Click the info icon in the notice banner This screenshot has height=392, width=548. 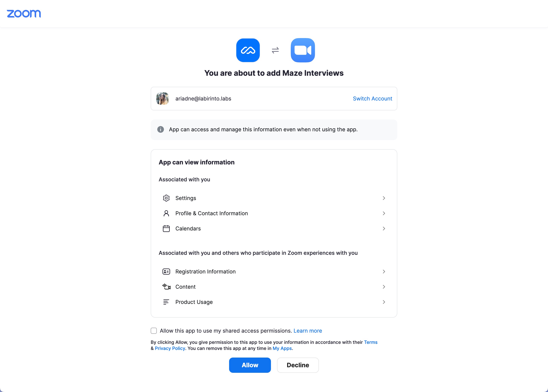[x=161, y=129]
